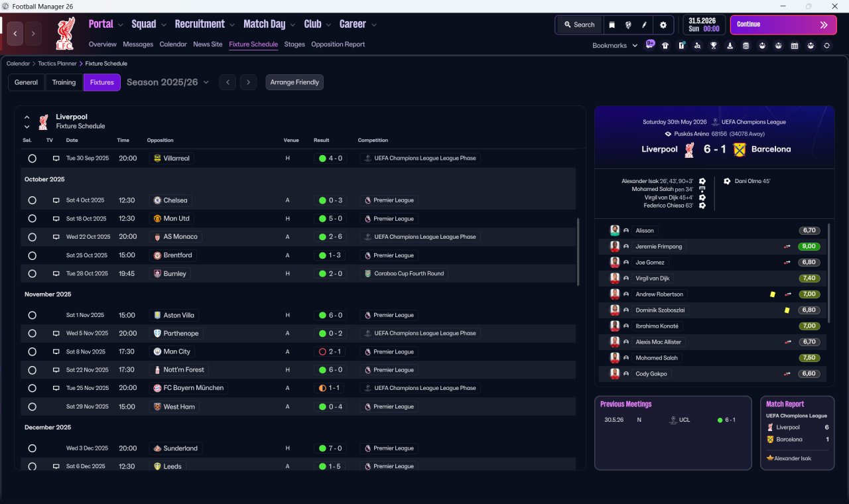Expand the Bookmarks dropdown
Screen dimensions: 849x504
pos(615,46)
